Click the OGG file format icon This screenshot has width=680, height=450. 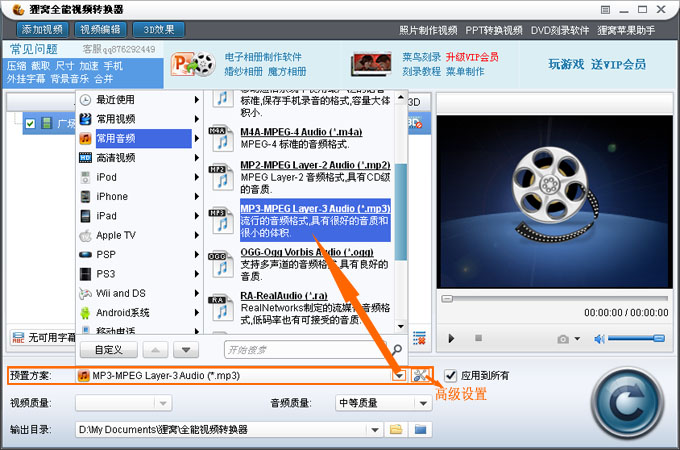point(221,264)
